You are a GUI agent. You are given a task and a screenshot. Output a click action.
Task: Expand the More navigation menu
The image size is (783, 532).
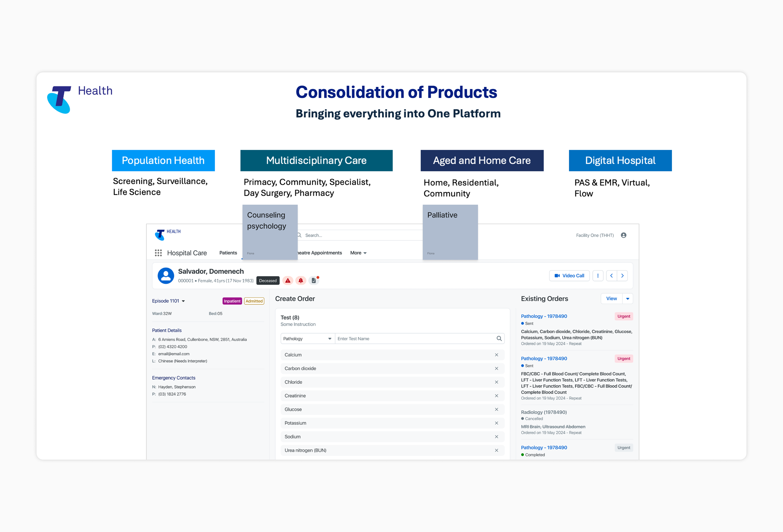coord(358,253)
